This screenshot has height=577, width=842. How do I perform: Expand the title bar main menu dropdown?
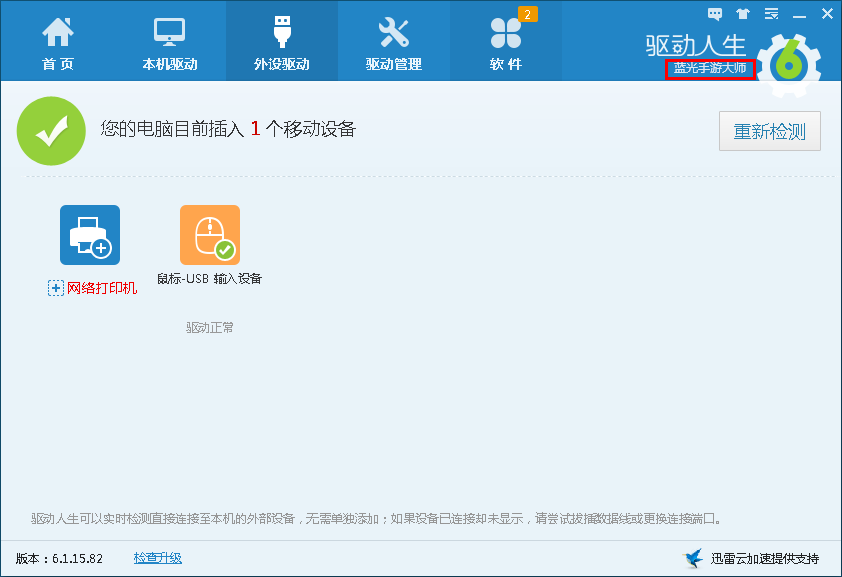click(x=771, y=14)
